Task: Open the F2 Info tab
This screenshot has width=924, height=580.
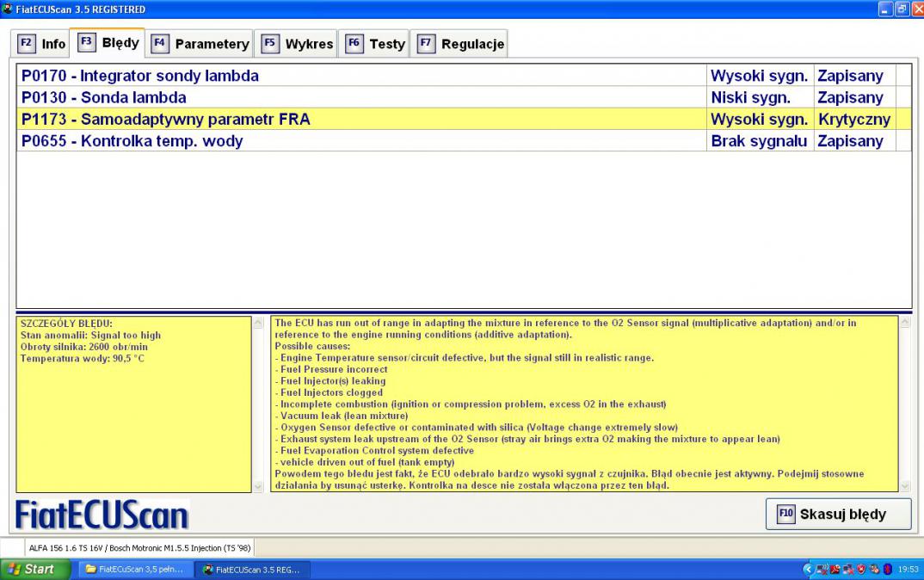Action: [x=42, y=44]
